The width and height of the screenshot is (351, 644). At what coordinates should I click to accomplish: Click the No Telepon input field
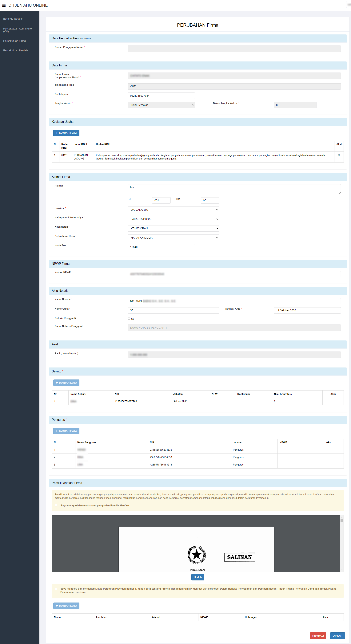tap(161, 96)
